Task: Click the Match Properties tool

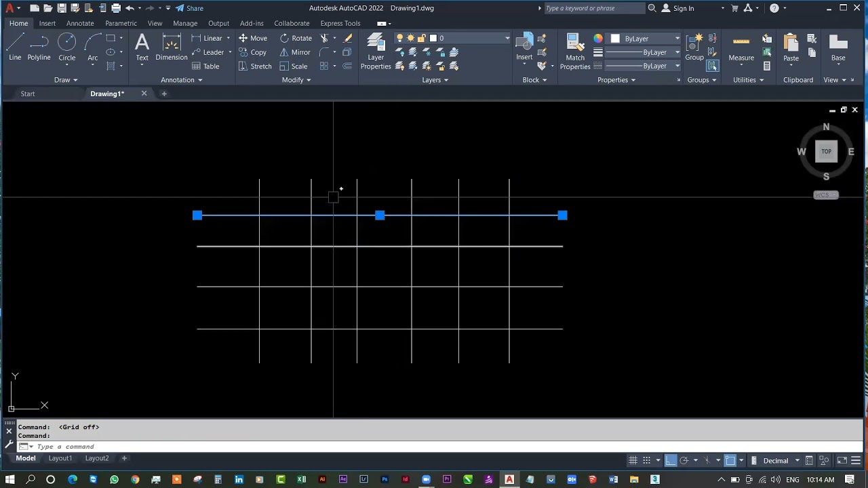Action: [x=575, y=52]
